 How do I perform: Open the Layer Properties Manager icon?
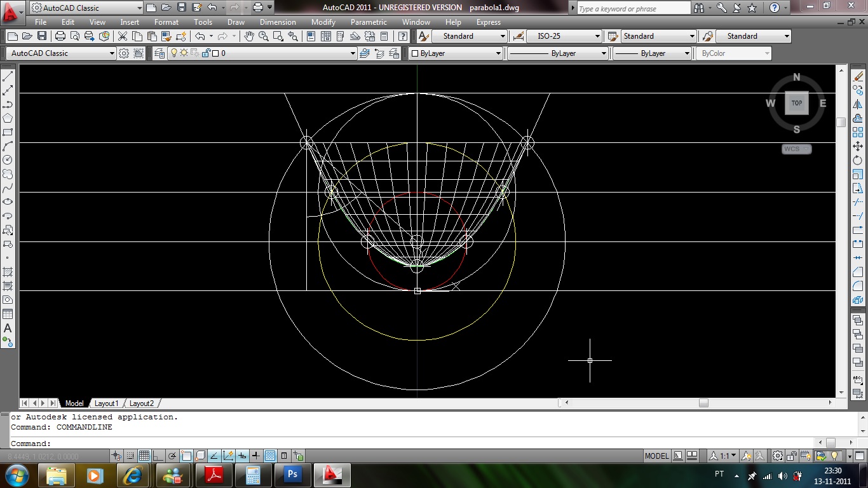click(159, 53)
